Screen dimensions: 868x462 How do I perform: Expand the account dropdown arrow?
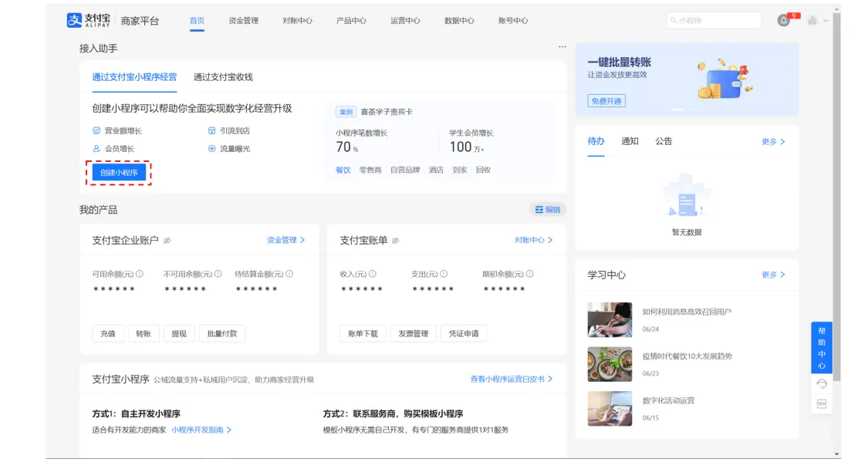tap(826, 21)
